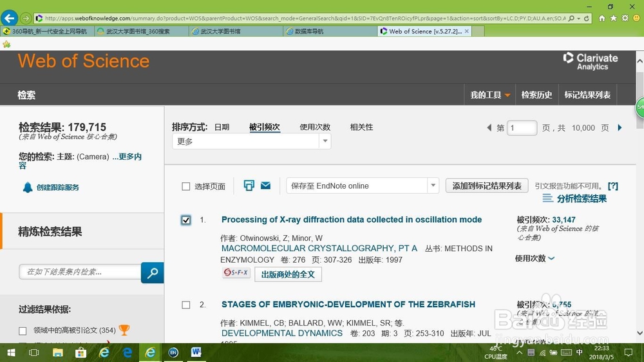Click the favorites bar star icon
The width and height of the screenshot is (644, 362).
(x=6, y=44)
